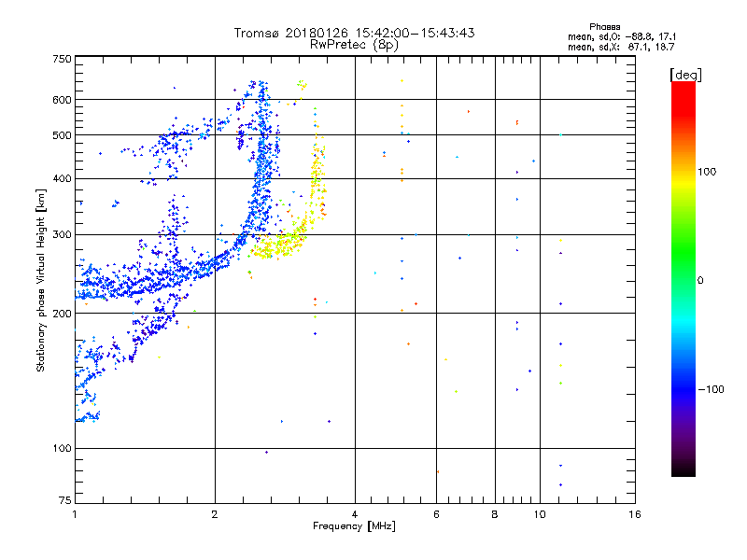Click the 6 label on the frequency axis

[436, 514]
